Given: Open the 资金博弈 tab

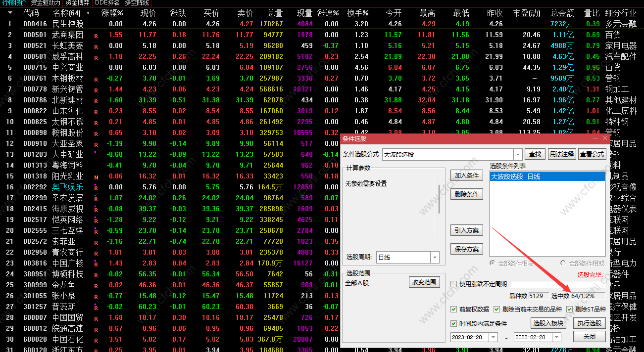Looking at the screenshot, I should [x=77, y=3].
